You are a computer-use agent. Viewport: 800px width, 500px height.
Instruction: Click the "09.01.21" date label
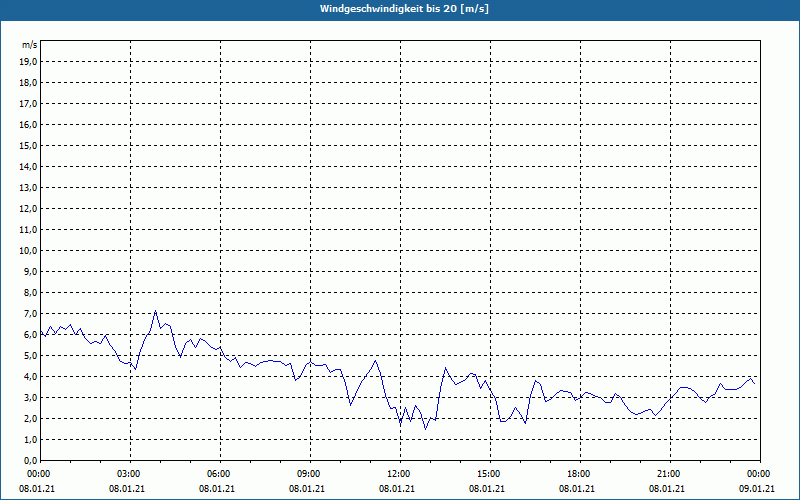(x=757, y=489)
